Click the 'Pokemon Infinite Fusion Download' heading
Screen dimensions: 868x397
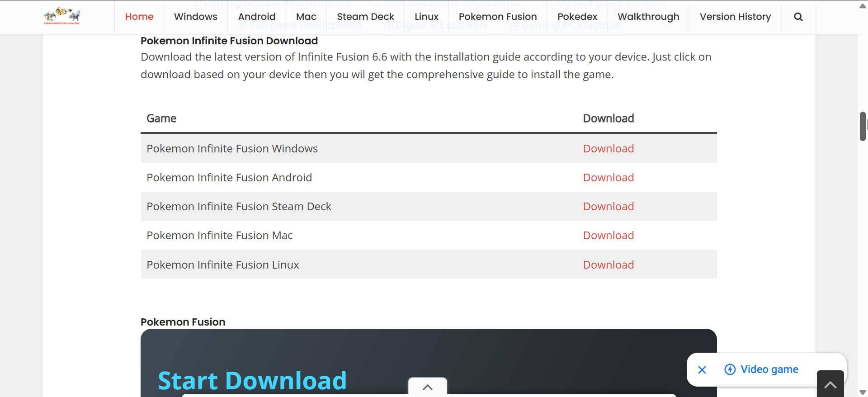tap(229, 41)
